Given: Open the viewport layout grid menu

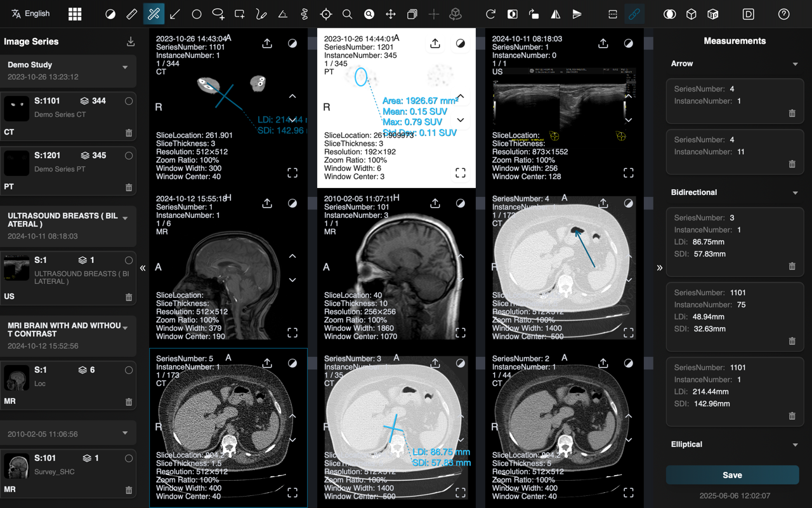Looking at the screenshot, I should [74, 13].
